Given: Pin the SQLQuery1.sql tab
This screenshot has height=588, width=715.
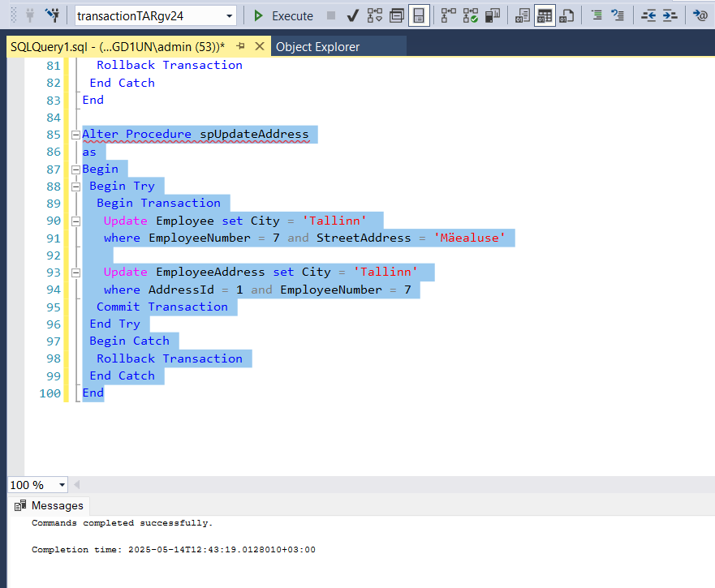Looking at the screenshot, I should 240,46.
